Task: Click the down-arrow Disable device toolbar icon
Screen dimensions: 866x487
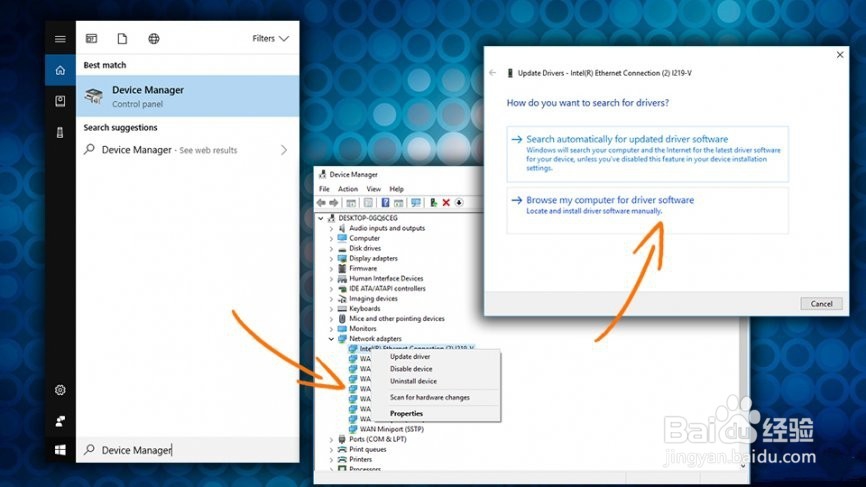Action: pos(459,203)
